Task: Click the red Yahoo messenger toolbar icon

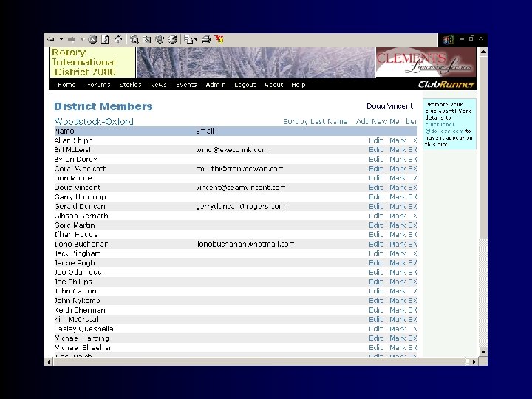Action: pos(219,40)
